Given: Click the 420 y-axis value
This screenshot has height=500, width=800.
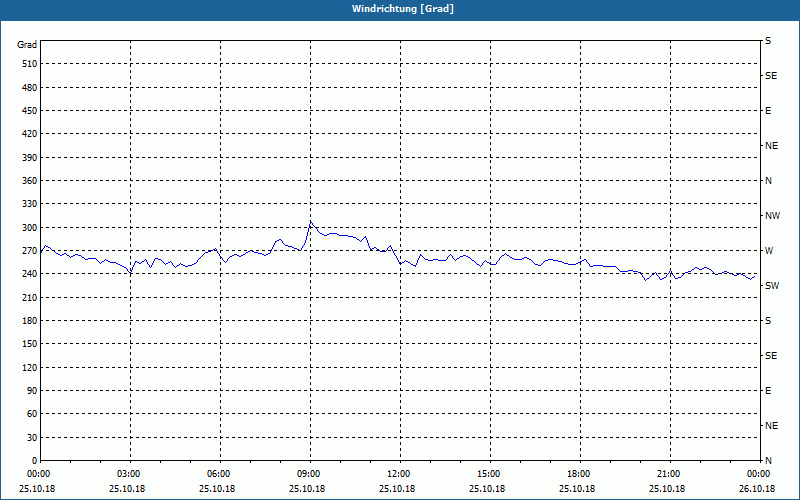Looking at the screenshot, I should pos(29,134).
